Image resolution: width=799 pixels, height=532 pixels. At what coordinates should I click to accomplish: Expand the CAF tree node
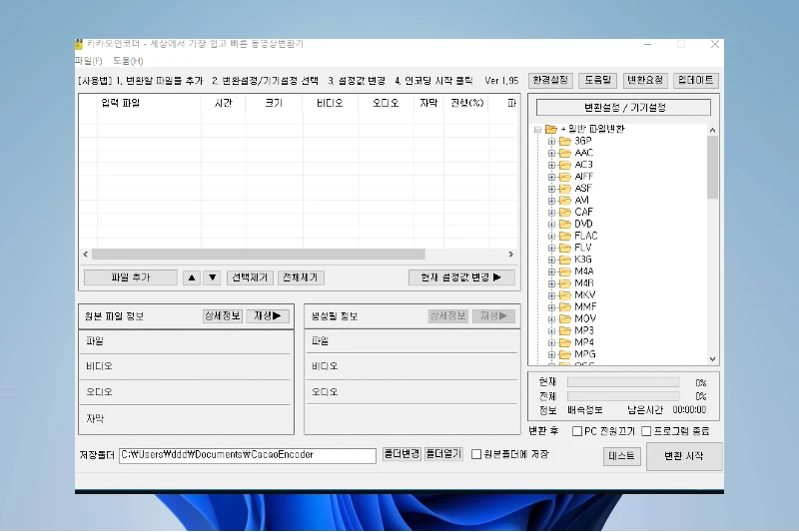coord(551,213)
